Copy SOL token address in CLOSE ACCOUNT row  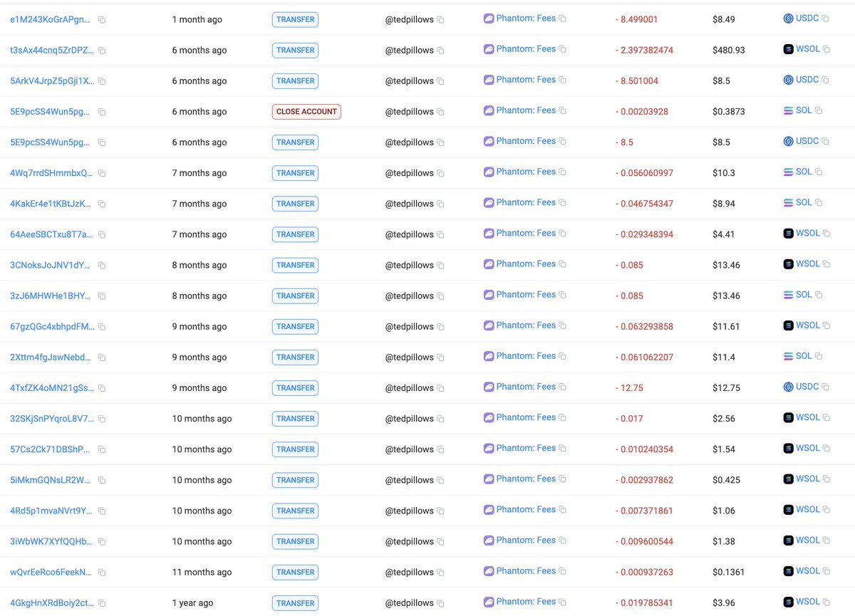click(819, 111)
